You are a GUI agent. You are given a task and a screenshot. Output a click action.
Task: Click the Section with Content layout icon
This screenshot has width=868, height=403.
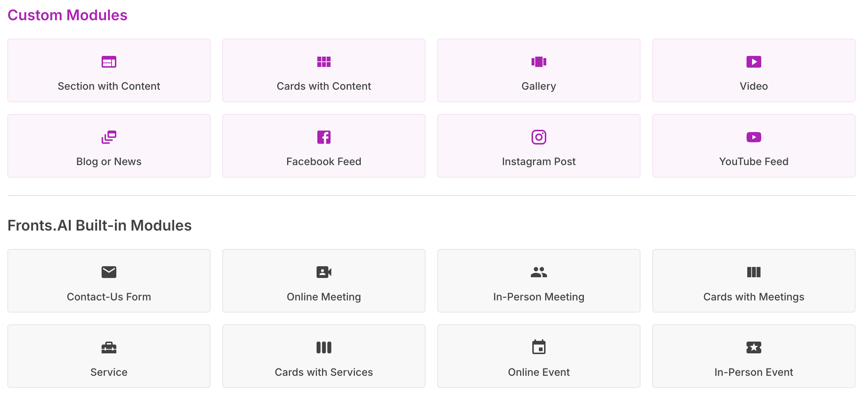(109, 62)
